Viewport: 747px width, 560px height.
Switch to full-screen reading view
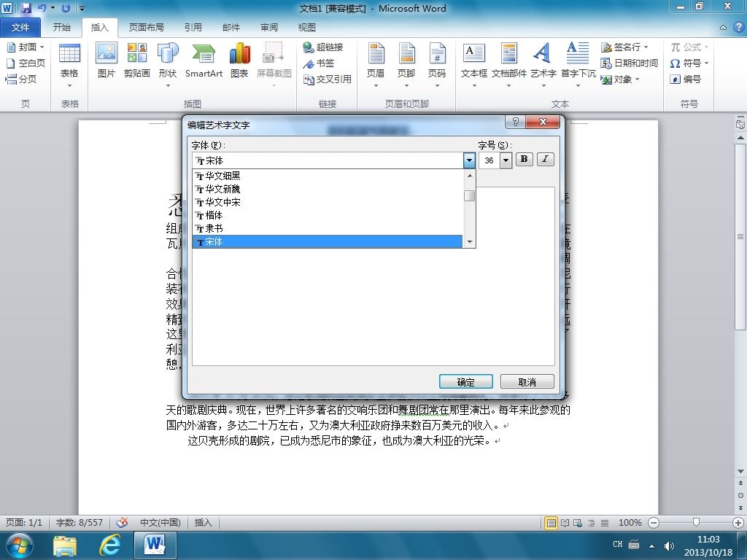tap(565, 523)
